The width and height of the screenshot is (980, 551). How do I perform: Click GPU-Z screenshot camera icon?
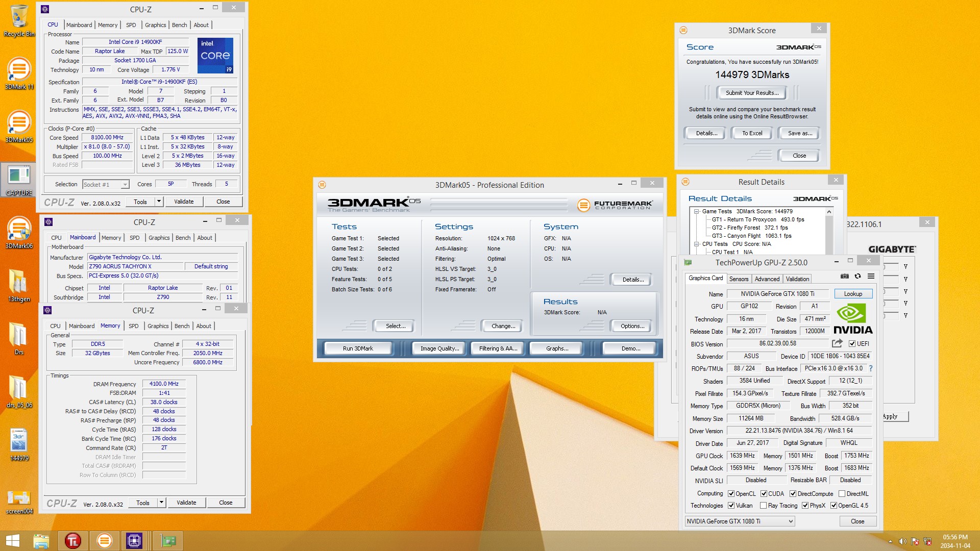pos(845,276)
